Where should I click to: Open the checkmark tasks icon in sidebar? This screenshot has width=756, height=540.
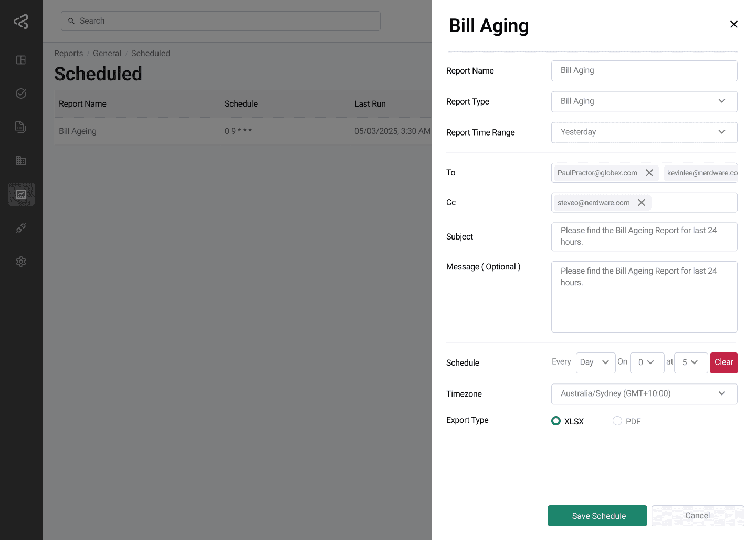click(21, 94)
